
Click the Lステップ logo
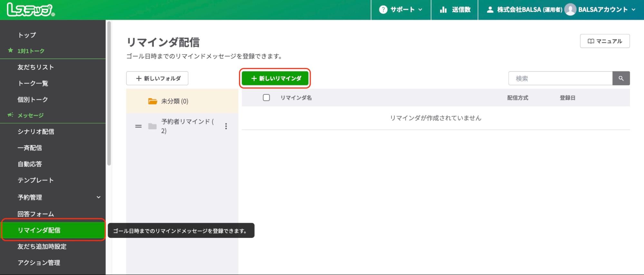(31, 10)
